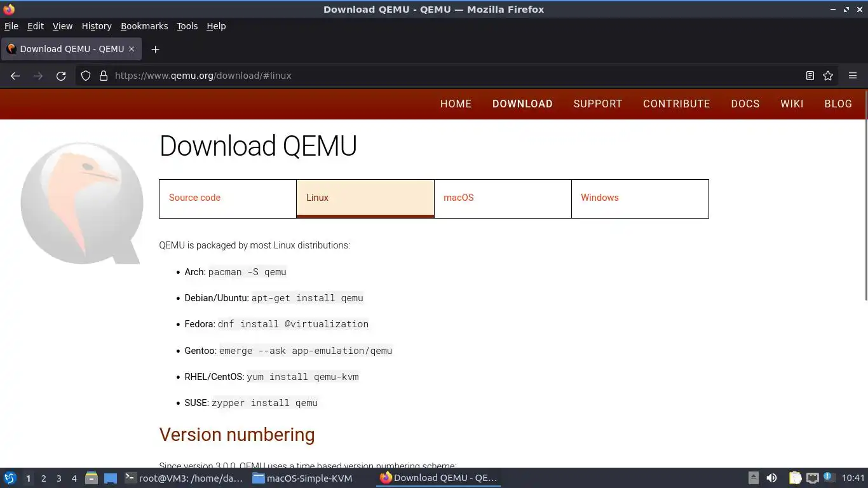Click the 'zypper install qemu' command text
This screenshot has height=488, width=868.
click(264, 403)
